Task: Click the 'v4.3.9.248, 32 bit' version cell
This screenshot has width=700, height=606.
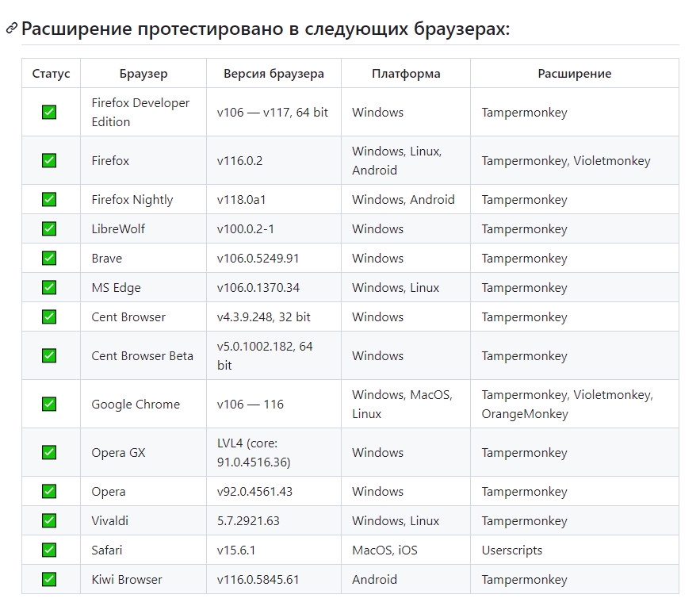Action: coord(273,316)
